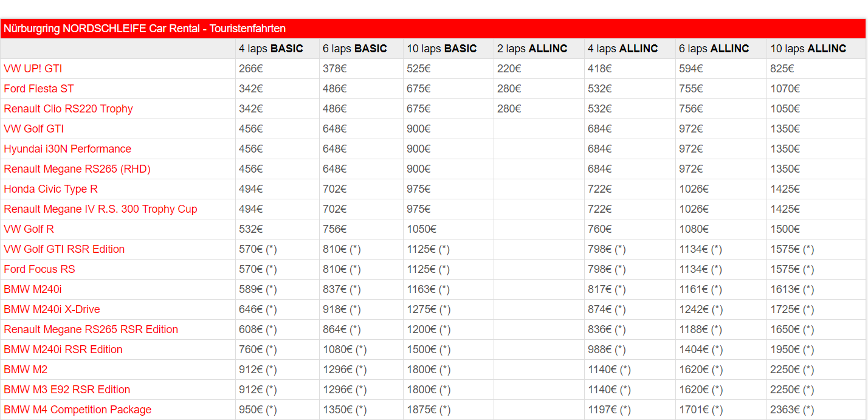Click the 6 laps BASIC column header
This screenshot has height=420, width=868.
355,49
